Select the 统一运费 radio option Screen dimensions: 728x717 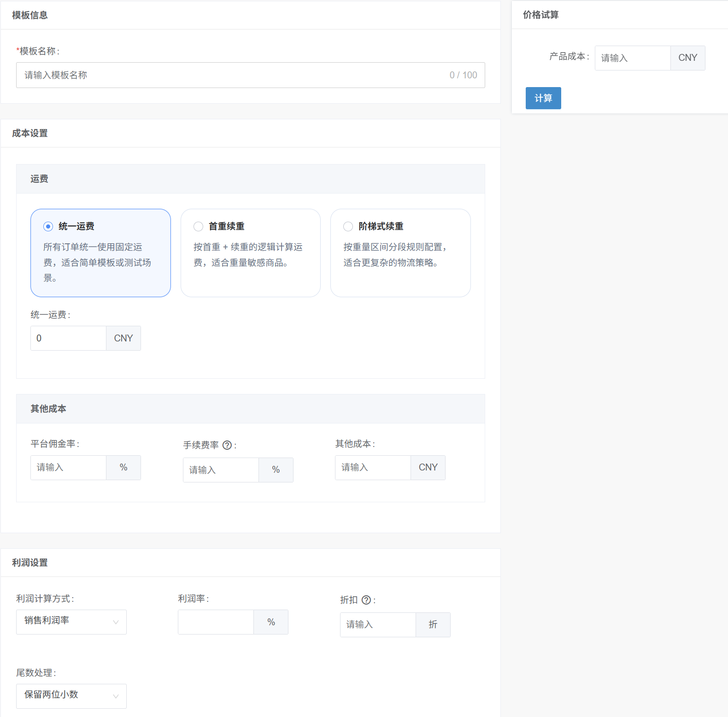coord(48,226)
